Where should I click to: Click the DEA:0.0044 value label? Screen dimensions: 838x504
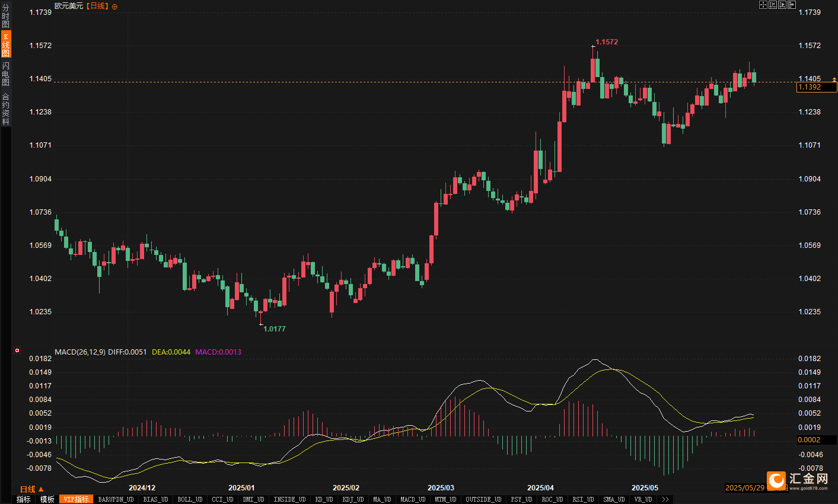171,352
